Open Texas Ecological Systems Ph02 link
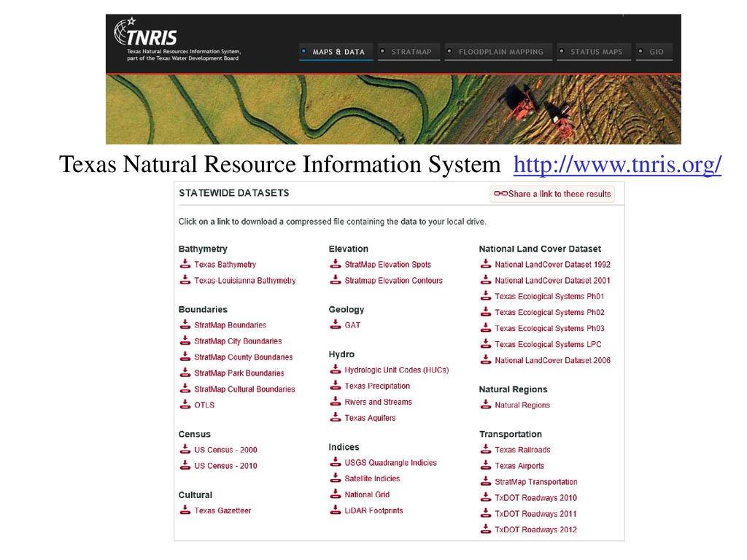 [549, 312]
